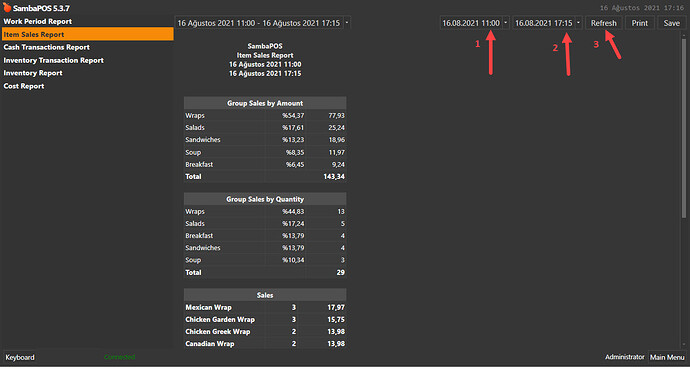Viewport: 690px width, 387px height.
Task: Open Cash Transactions Report
Action: [x=47, y=47]
